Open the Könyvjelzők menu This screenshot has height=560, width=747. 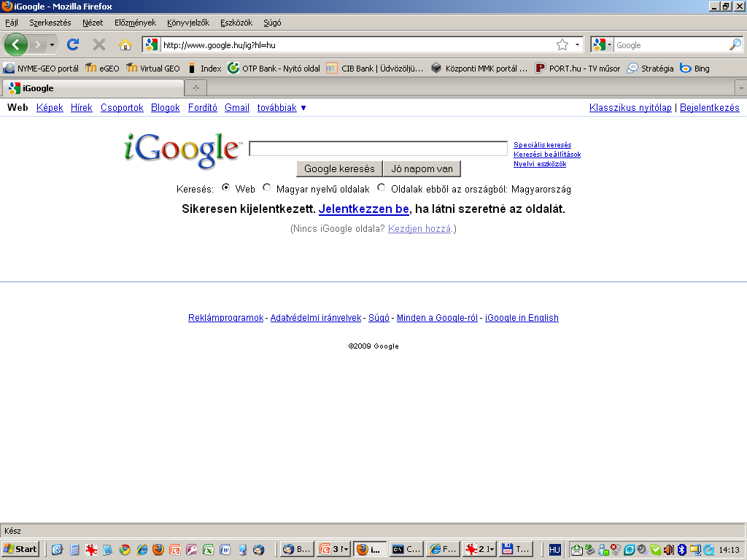pyautogui.click(x=188, y=23)
